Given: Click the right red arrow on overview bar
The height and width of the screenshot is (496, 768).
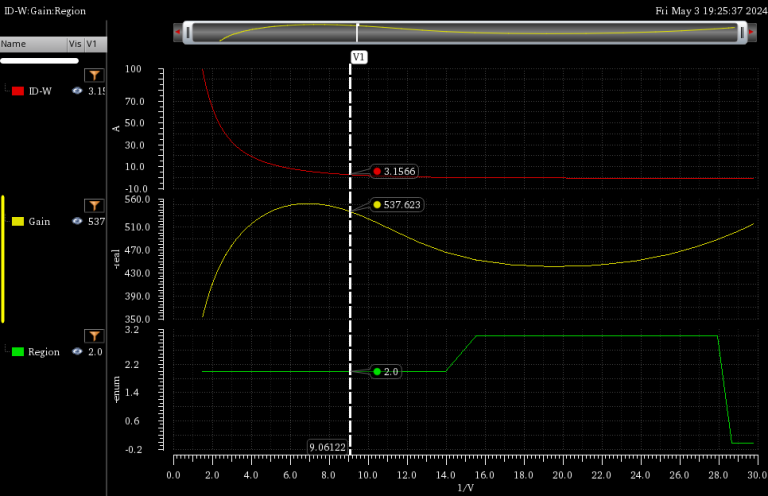Looking at the screenshot, I should click(751, 33).
